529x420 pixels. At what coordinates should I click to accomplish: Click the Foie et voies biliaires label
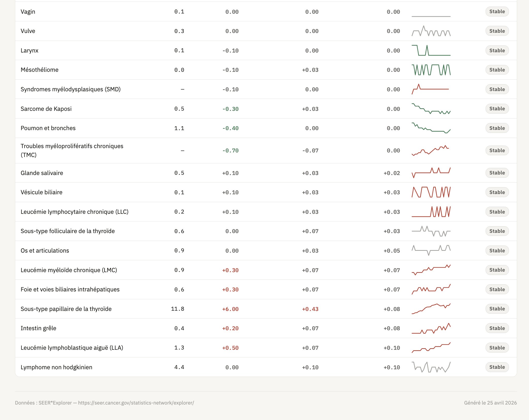pos(70,289)
